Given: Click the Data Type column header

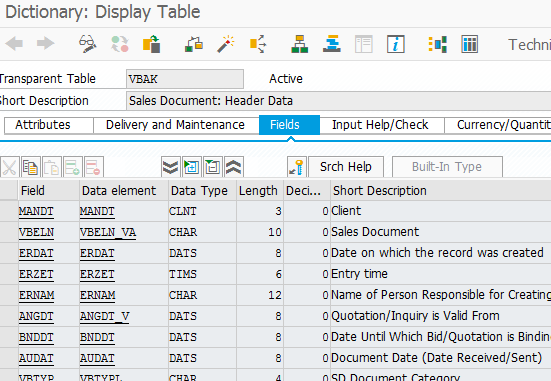Looking at the screenshot, I should pyautogui.click(x=202, y=190).
